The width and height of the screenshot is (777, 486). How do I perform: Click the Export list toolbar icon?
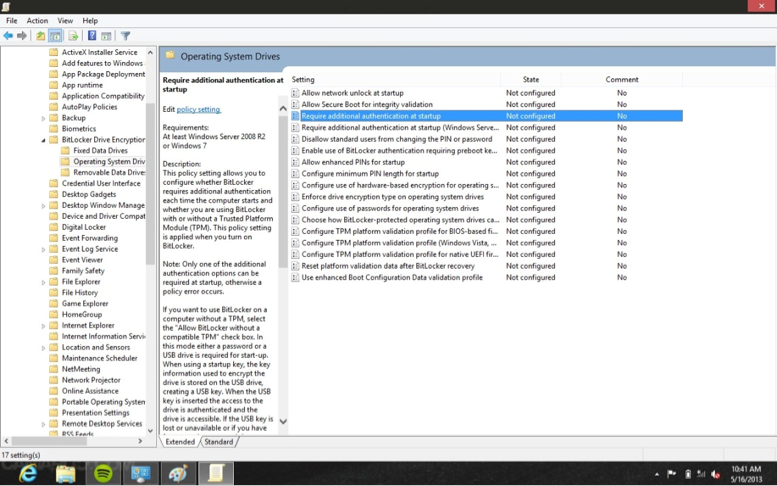[x=73, y=36]
